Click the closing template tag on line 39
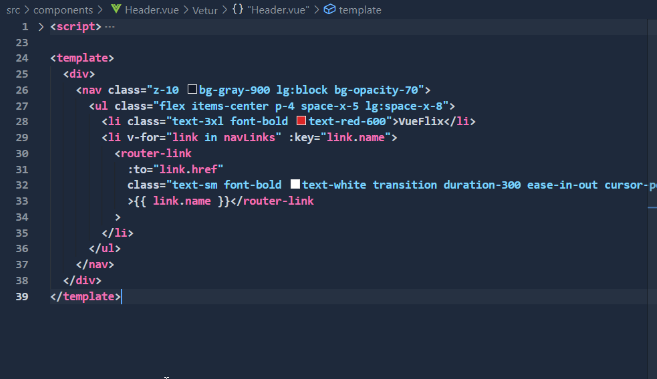The width and height of the screenshot is (657, 379). [85, 296]
